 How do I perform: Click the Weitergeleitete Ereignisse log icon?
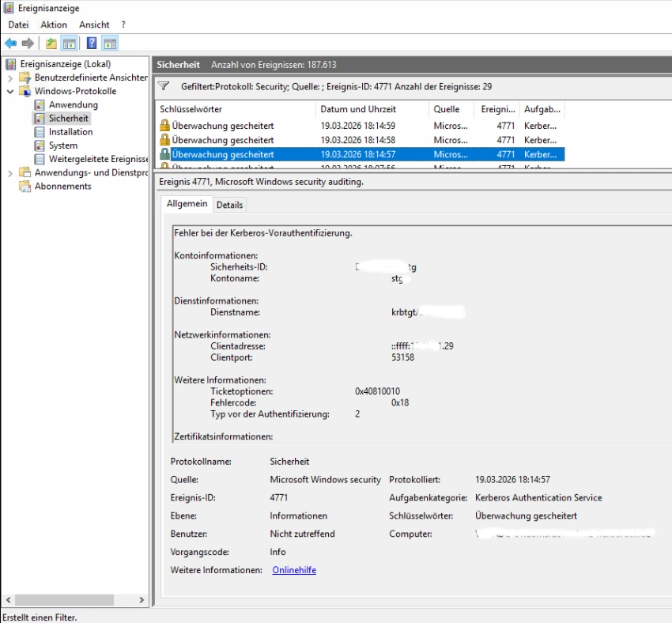point(40,159)
